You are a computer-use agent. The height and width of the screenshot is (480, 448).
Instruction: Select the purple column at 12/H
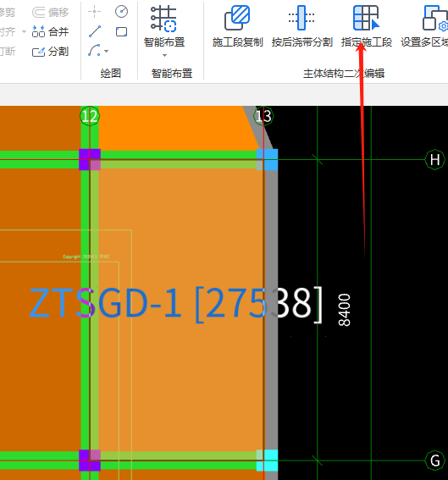(x=90, y=159)
